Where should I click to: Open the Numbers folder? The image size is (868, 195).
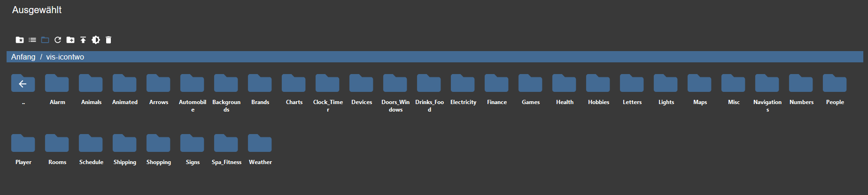[801, 83]
